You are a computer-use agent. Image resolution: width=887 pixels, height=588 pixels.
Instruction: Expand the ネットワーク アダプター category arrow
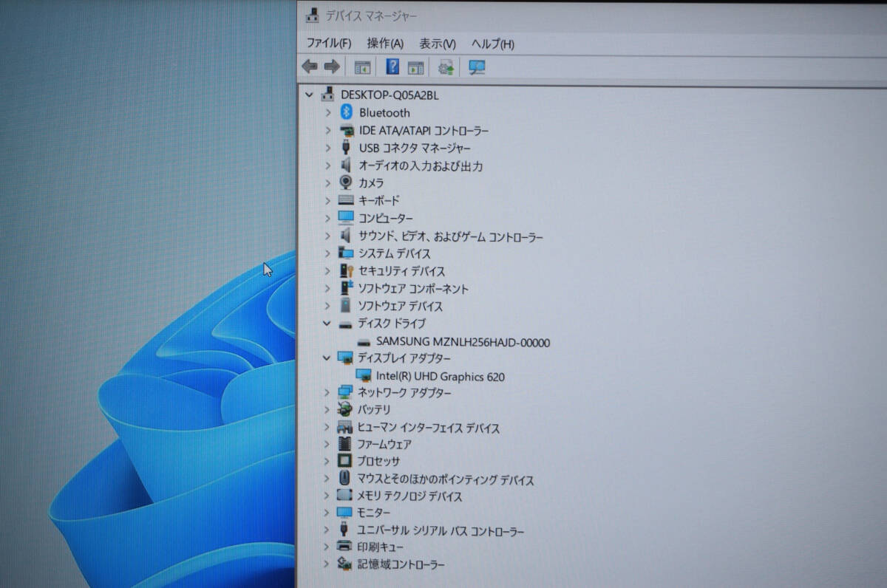[327, 392]
